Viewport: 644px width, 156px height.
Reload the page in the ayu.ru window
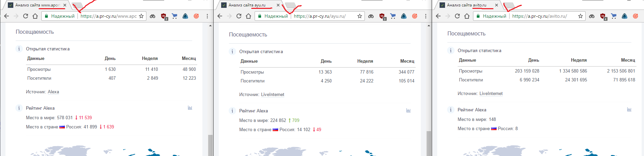[x=239, y=16]
